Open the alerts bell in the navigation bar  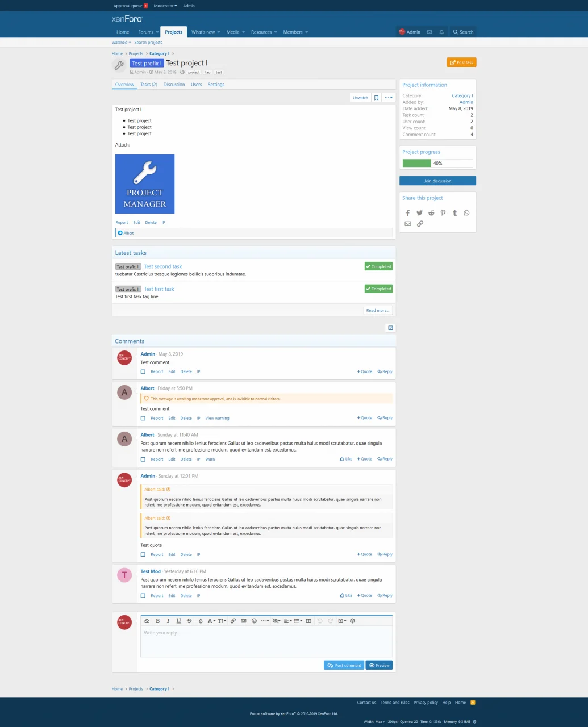point(441,32)
